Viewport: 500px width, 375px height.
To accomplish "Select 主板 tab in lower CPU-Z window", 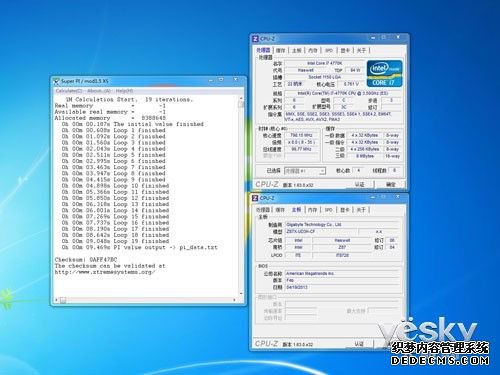I will [x=296, y=210].
